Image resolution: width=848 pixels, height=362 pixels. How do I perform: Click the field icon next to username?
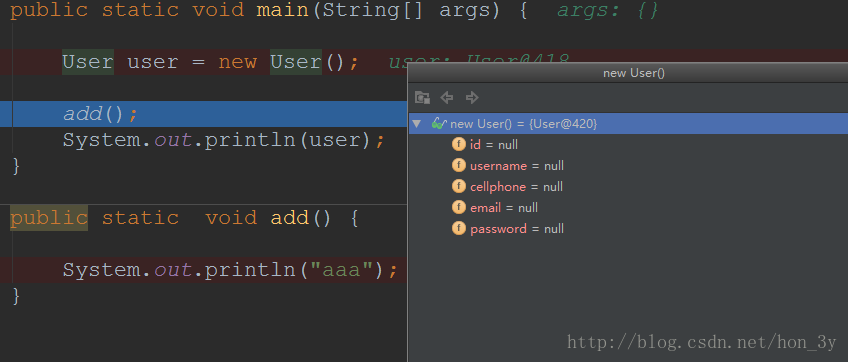(459, 166)
